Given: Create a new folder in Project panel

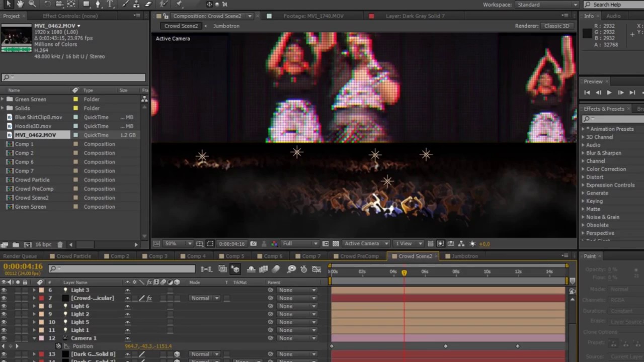Looking at the screenshot, I should pos(16,245).
